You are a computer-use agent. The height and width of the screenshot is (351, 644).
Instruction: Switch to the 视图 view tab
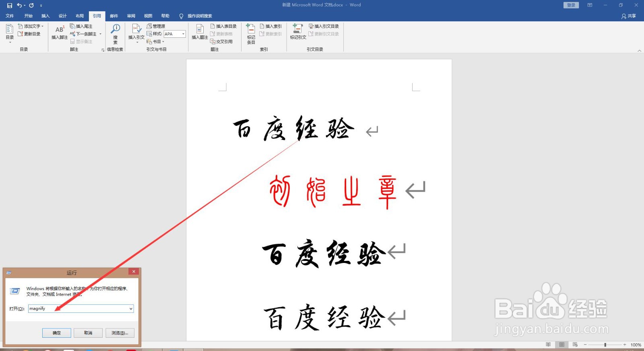(148, 16)
